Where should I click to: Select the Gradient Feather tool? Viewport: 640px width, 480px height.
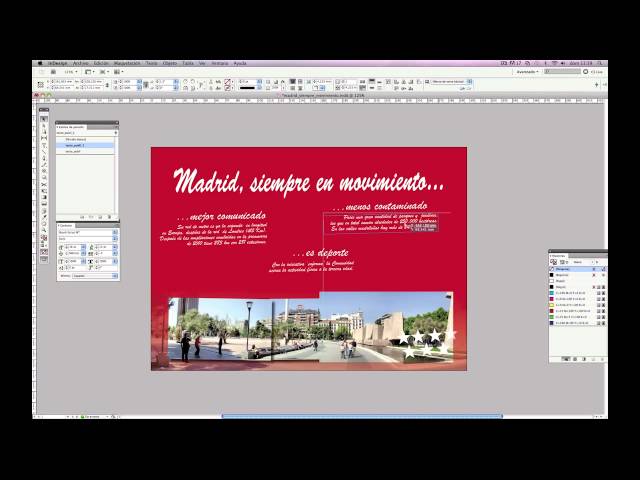click(44, 204)
